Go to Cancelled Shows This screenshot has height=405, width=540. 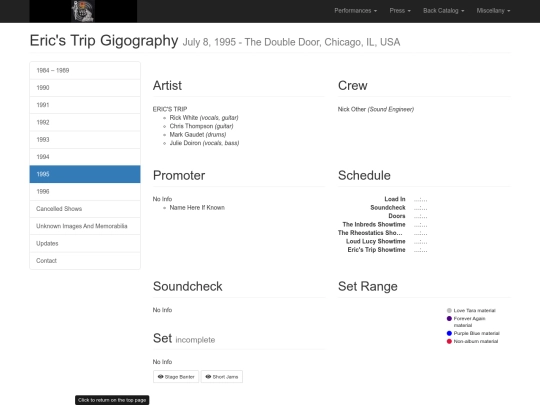pyautogui.click(x=85, y=209)
